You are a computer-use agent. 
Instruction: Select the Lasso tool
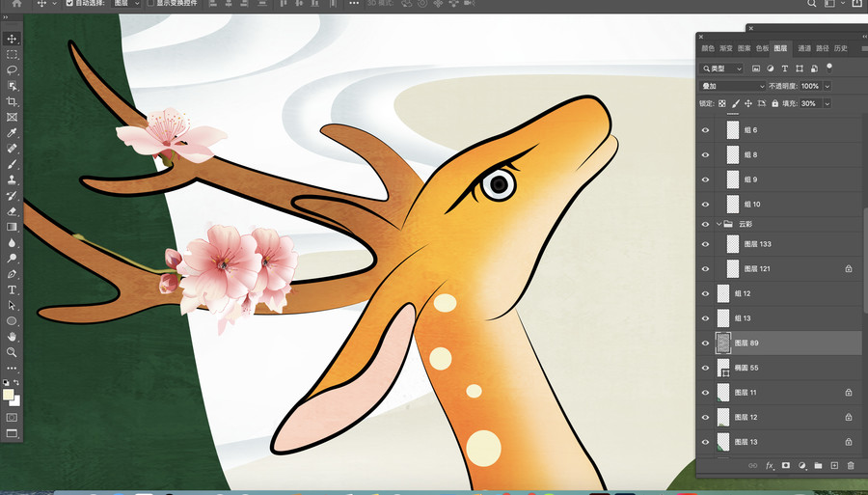(12, 70)
